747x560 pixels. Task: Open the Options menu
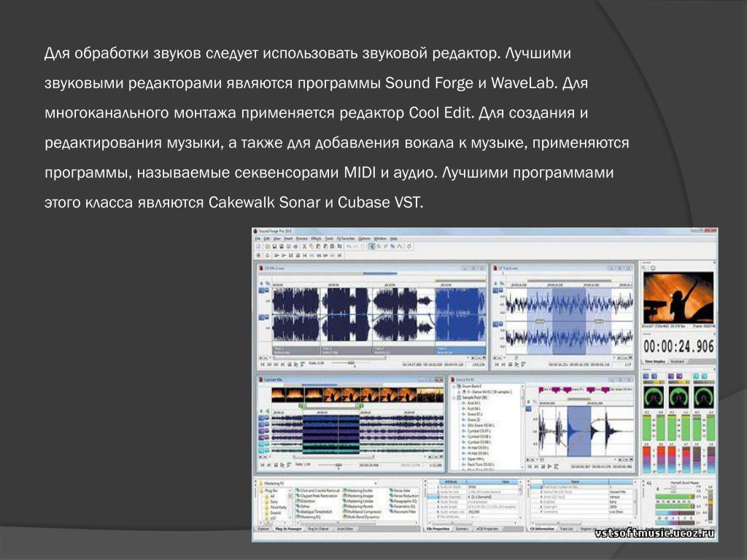365,238
